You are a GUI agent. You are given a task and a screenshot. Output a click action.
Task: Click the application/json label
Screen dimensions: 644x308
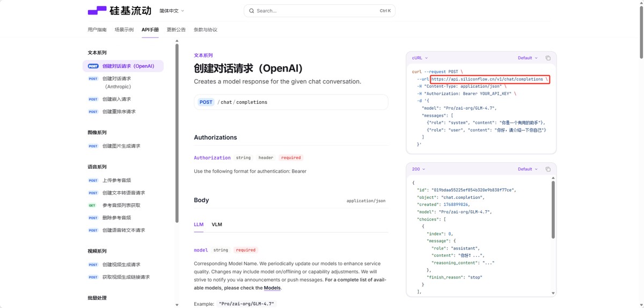pos(366,201)
